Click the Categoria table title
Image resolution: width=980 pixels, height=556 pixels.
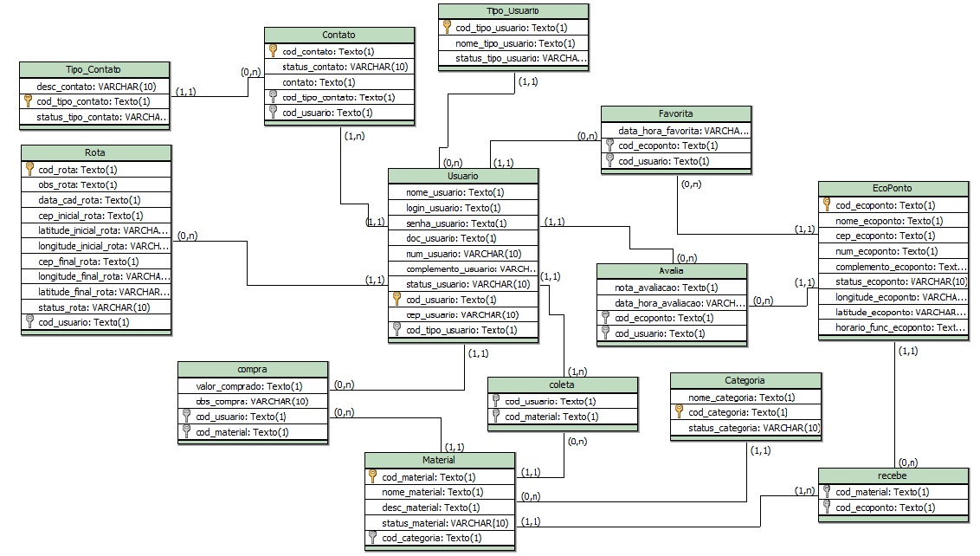point(745,380)
